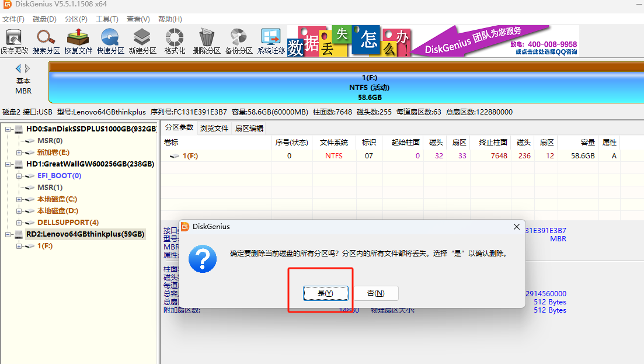Close the DiskGenius confirmation dialog
The image size is (644, 364).
point(516,227)
